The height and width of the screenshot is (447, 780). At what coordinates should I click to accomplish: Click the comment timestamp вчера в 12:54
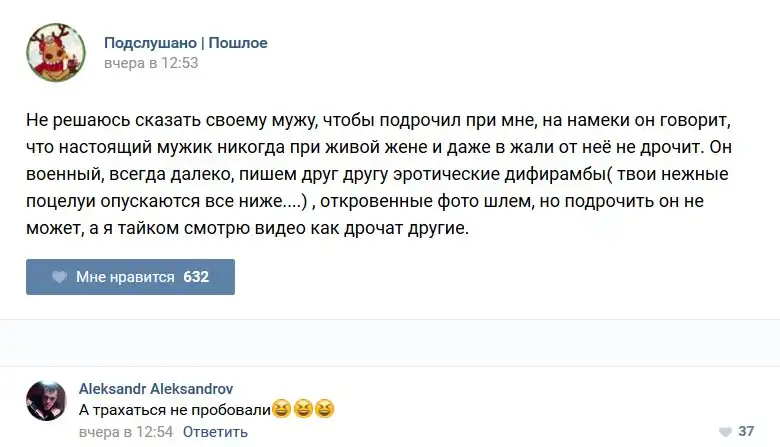(126, 432)
